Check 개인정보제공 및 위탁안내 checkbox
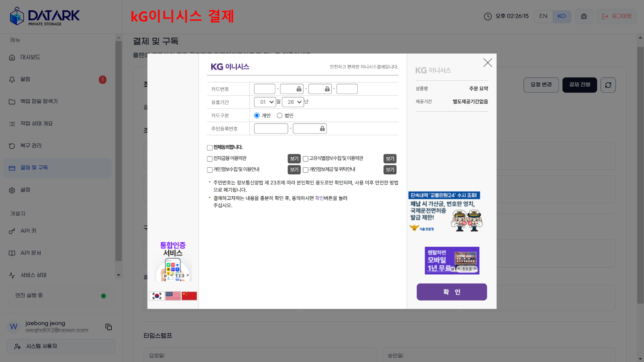 [x=306, y=170]
